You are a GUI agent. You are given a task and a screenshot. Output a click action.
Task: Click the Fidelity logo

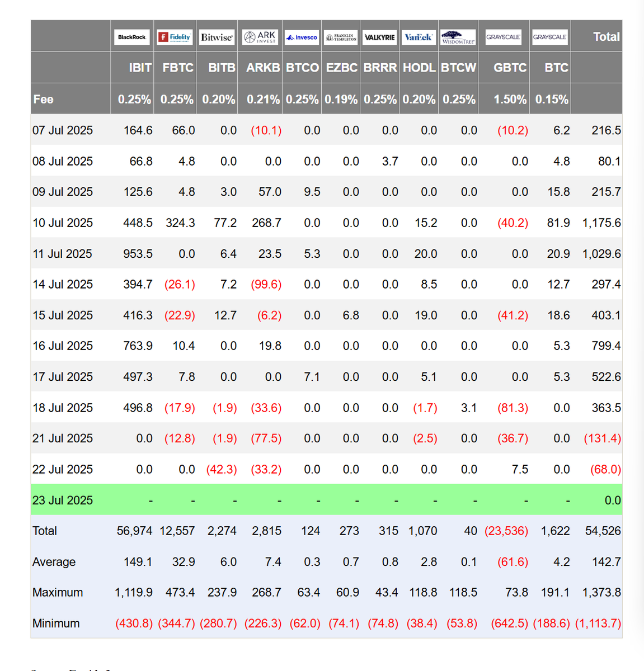[175, 37]
